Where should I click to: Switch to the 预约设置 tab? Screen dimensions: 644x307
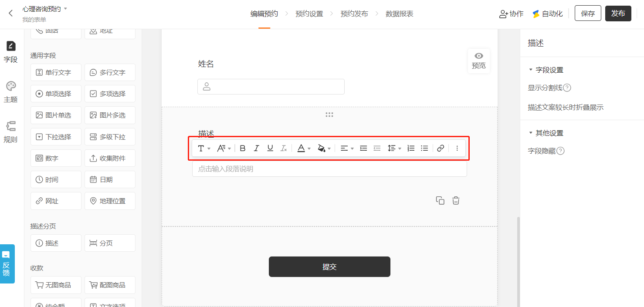[x=309, y=14]
